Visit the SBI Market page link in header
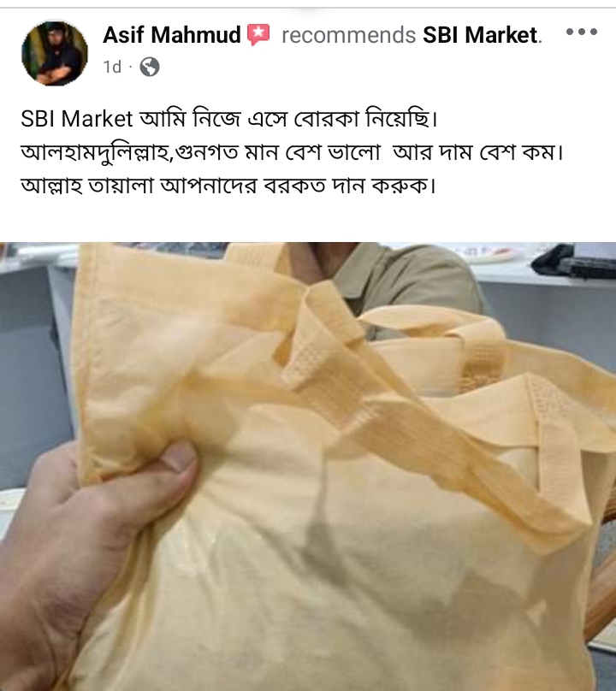 pos(481,35)
